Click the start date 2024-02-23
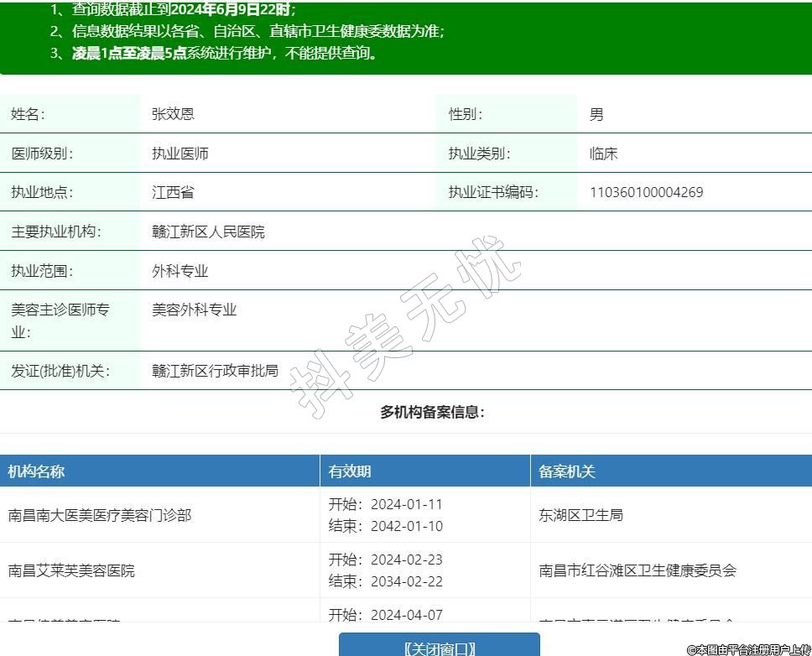The height and width of the screenshot is (656, 812). pyautogui.click(x=406, y=560)
